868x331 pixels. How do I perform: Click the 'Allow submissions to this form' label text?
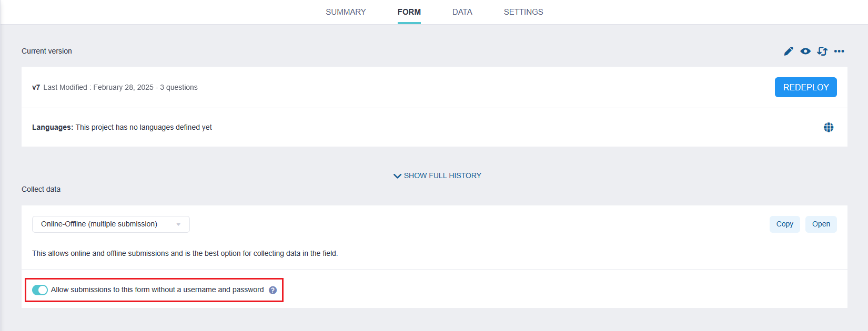point(157,289)
